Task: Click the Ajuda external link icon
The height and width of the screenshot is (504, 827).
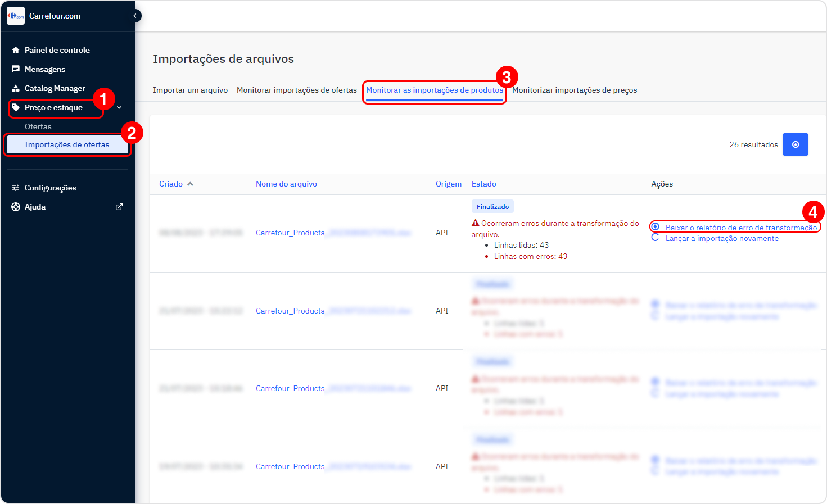Action: [x=119, y=207]
